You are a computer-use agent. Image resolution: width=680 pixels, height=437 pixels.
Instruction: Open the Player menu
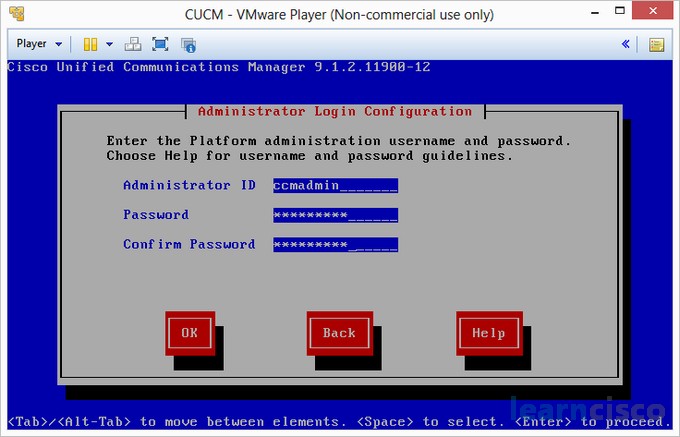(39, 44)
